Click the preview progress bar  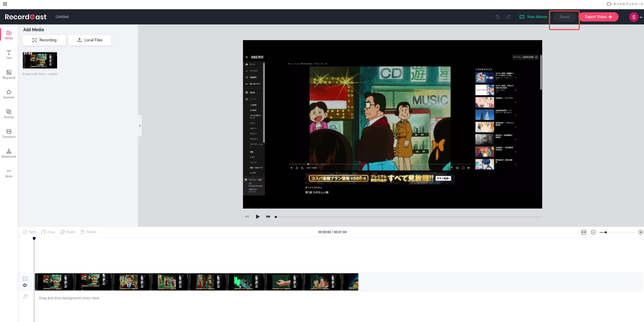[409, 217]
